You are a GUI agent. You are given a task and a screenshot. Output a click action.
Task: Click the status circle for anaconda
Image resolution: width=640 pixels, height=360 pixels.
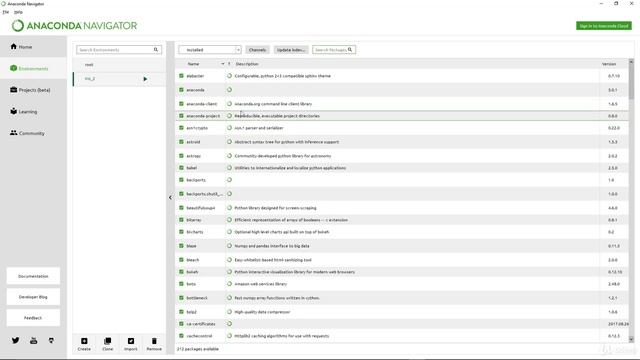229,90
